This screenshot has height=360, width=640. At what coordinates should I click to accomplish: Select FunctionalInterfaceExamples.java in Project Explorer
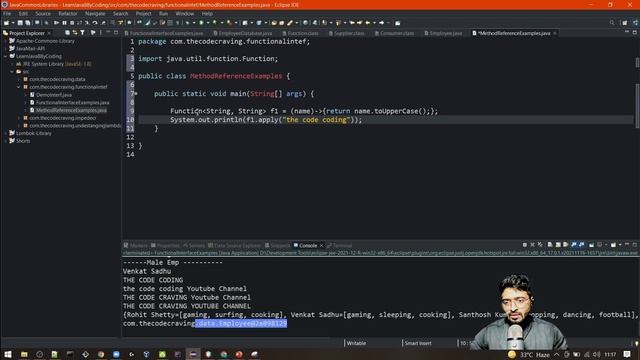(72, 102)
